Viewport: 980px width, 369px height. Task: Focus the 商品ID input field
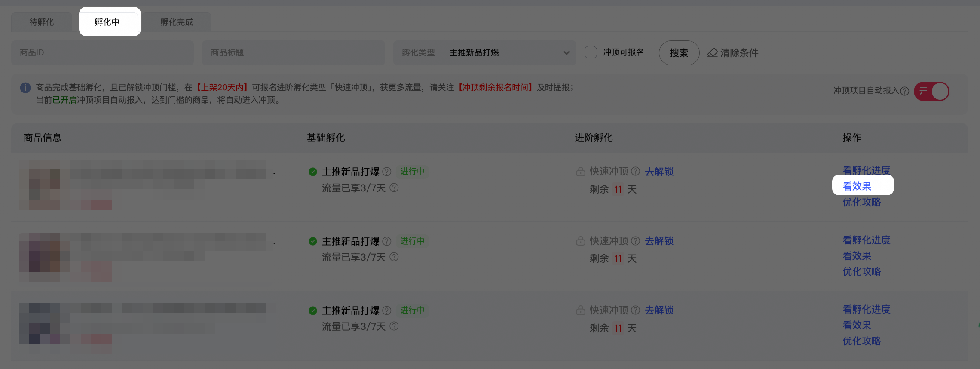(x=102, y=53)
